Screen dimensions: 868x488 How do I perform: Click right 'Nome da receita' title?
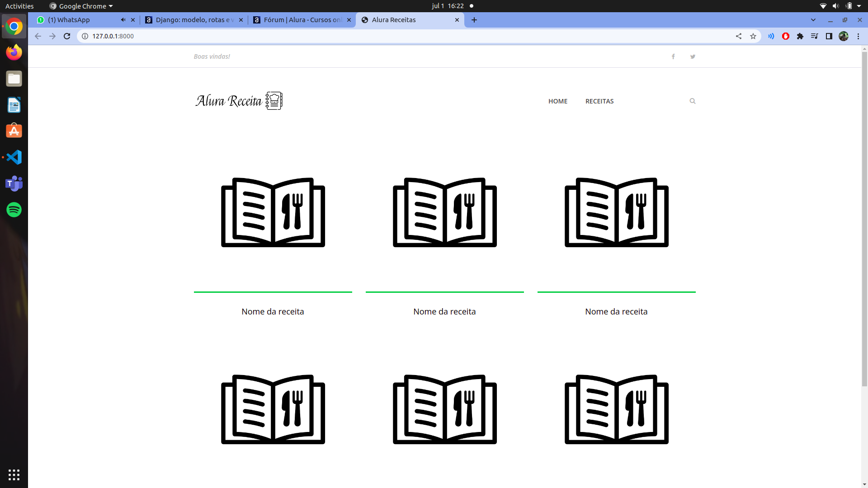(x=616, y=311)
